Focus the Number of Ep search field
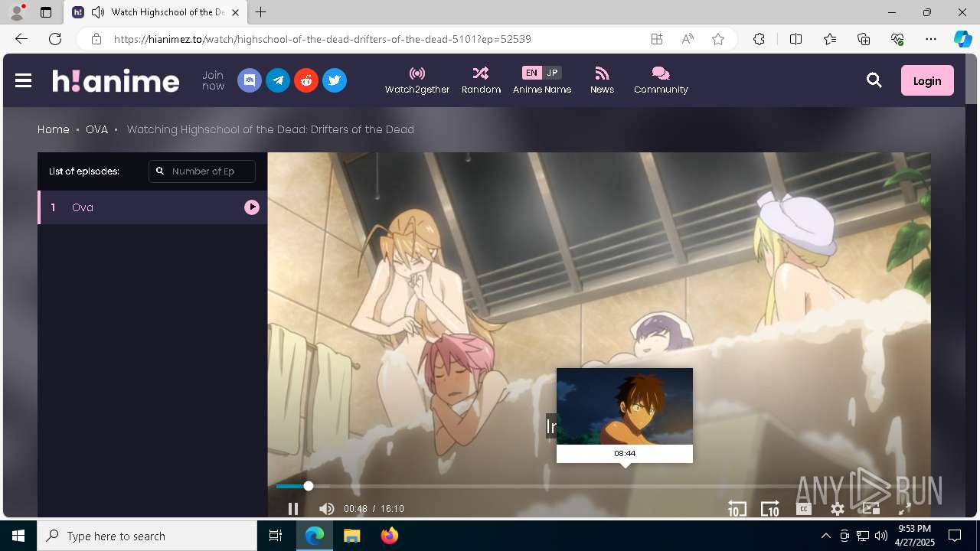980x551 pixels. pyautogui.click(x=202, y=171)
